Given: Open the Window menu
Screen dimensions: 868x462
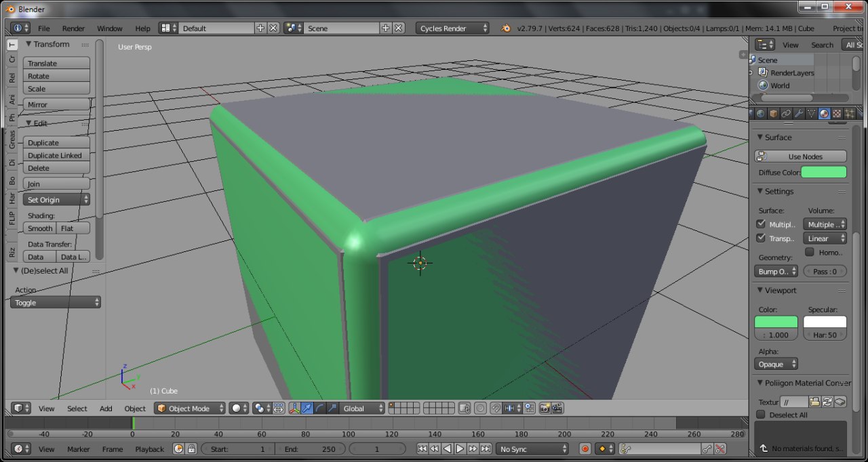Looking at the screenshot, I should (x=110, y=28).
